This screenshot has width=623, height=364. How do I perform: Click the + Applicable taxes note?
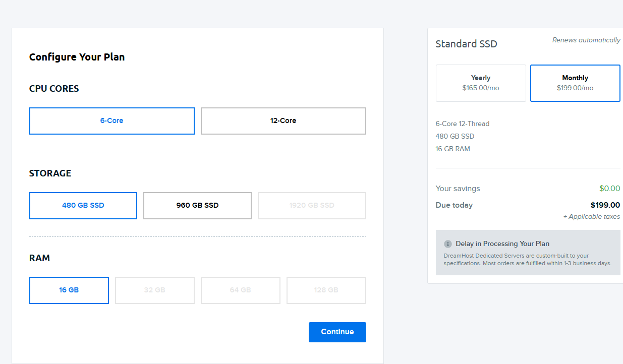(x=592, y=217)
